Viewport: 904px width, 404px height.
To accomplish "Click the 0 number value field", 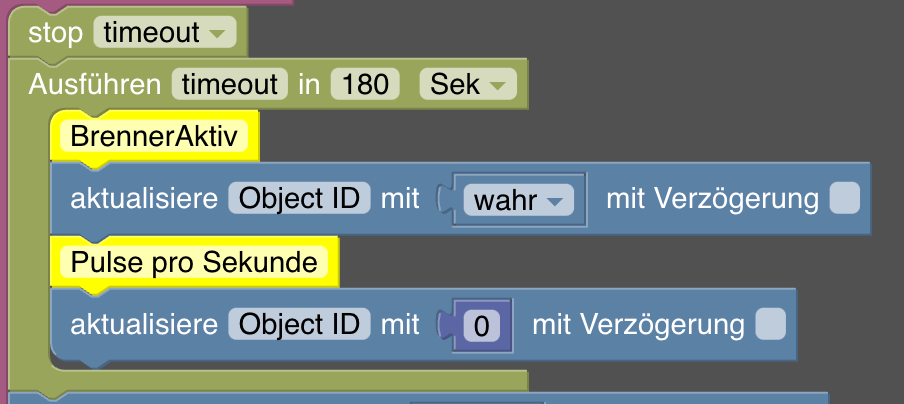I will (481, 326).
